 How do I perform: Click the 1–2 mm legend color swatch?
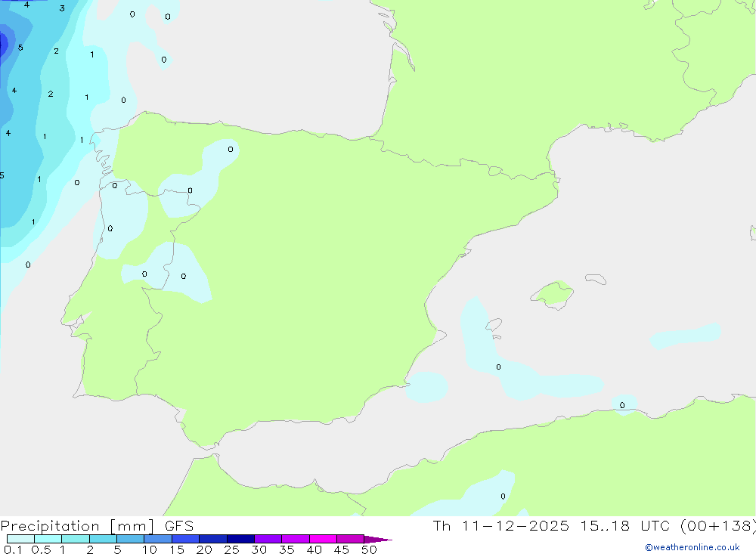click(75, 539)
